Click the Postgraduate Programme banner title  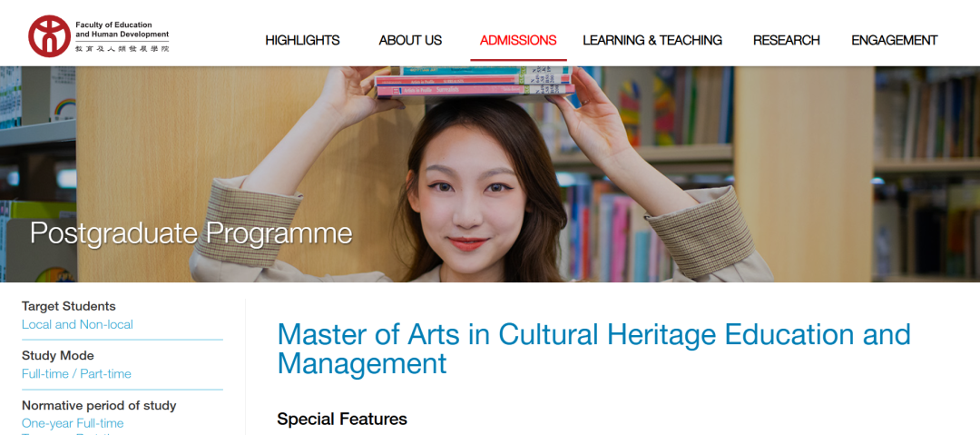point(191,232)
